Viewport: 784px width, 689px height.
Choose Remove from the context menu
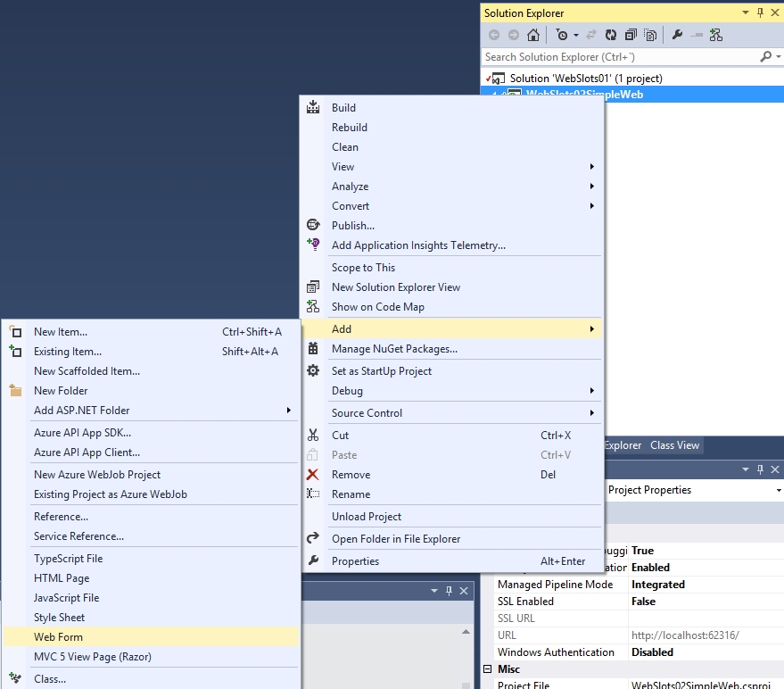point(451,474)
